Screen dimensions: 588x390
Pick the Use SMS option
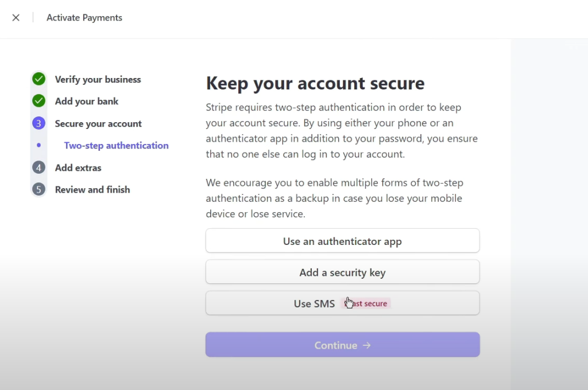[314, 303]
